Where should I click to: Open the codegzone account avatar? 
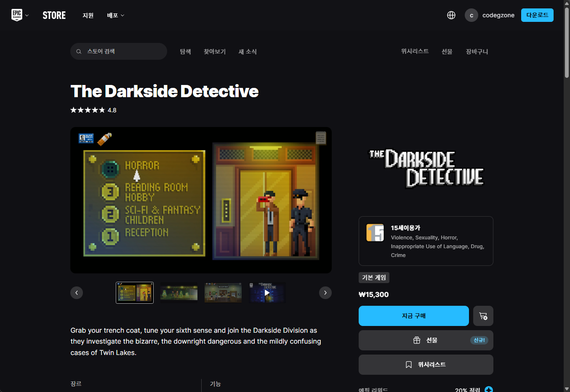pos(471,15)
